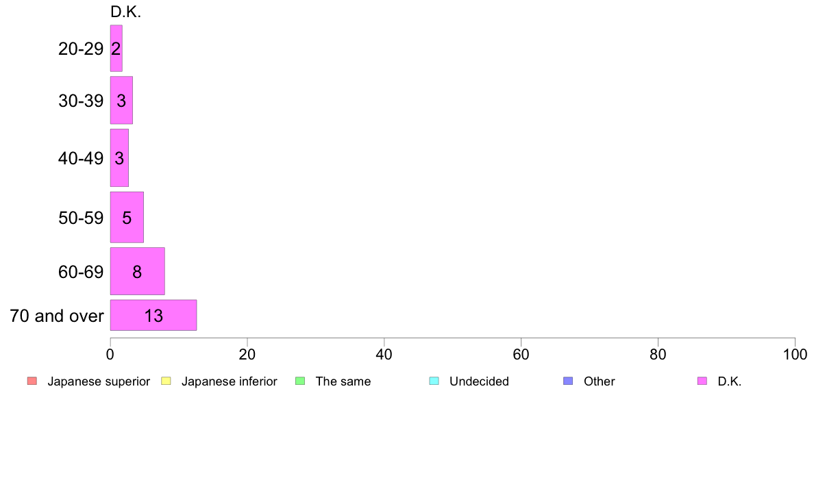Select the 50-59 bar with value 5
This screenshot has width=814, height=504.
point(127,217)
